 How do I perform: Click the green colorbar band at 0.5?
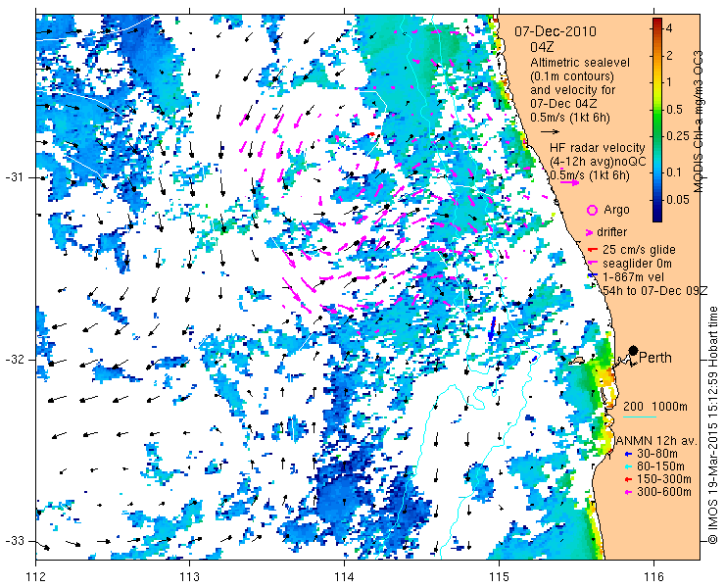tap(657, 110)
